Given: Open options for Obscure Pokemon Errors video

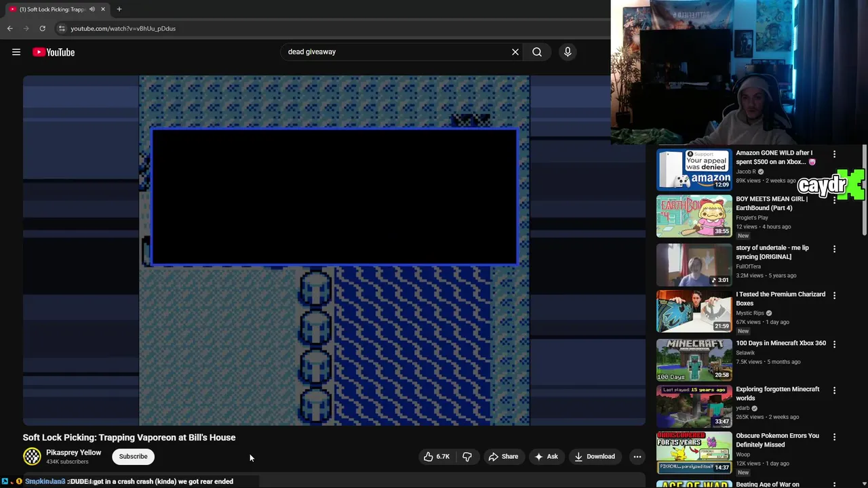Looking at the screenshot, I should coord(834,437).
